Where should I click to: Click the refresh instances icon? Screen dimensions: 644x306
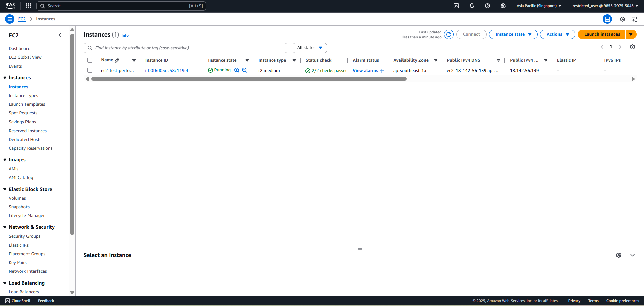point(449,34)
